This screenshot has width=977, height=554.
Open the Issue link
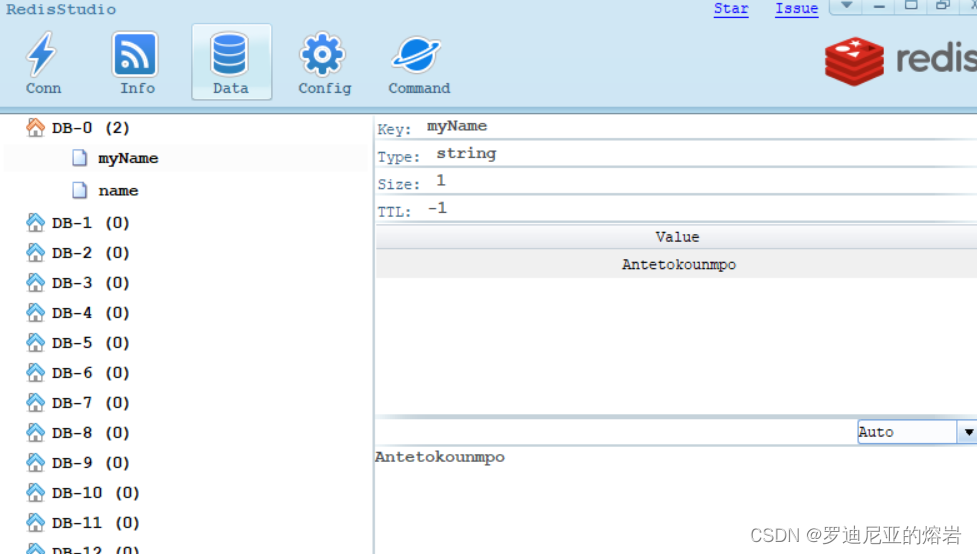pos(796,9)
